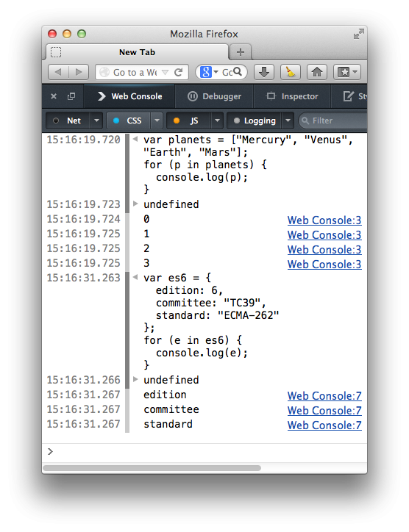Go to the Home page icon
The width and height of the screenshot is (409, 532).
[x=316, y=72]
